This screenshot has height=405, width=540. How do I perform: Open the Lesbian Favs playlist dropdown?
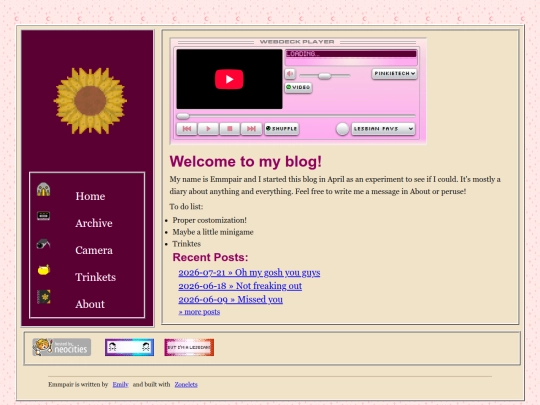tap(383, 129)
